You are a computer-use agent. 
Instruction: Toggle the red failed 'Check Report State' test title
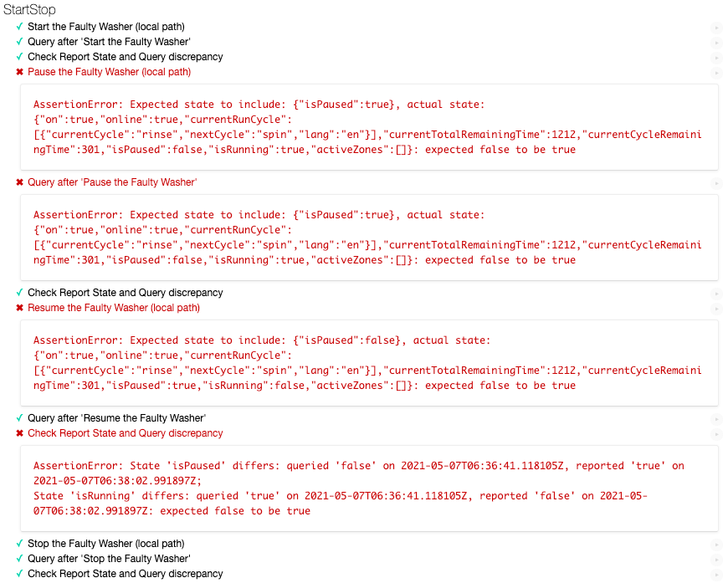click(125, 433)
